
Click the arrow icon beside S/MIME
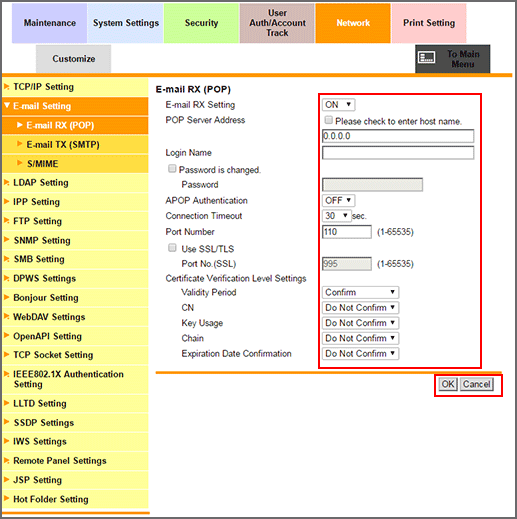click(x=20, y=163)
